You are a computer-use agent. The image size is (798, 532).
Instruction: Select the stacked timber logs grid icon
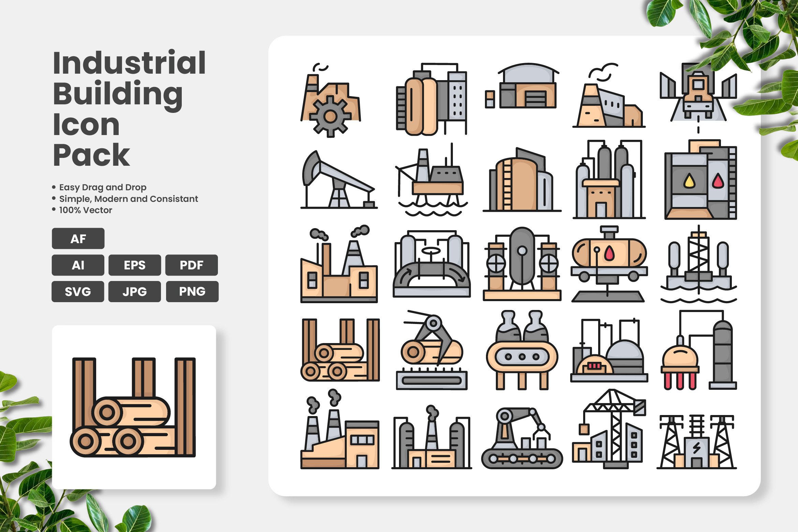pos(340,350)
